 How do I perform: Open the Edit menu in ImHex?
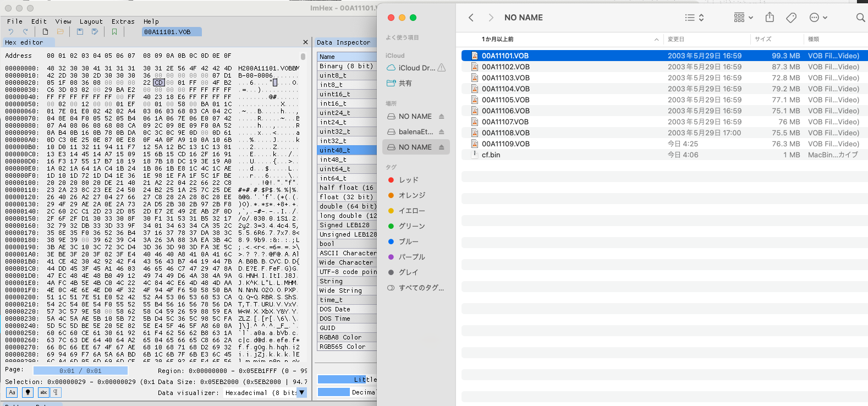click(x=39, y=21)
